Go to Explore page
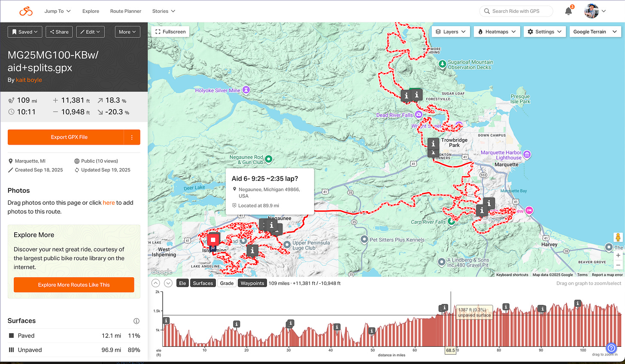The height and width of the screenshot is (364, 625). point(91,11)
